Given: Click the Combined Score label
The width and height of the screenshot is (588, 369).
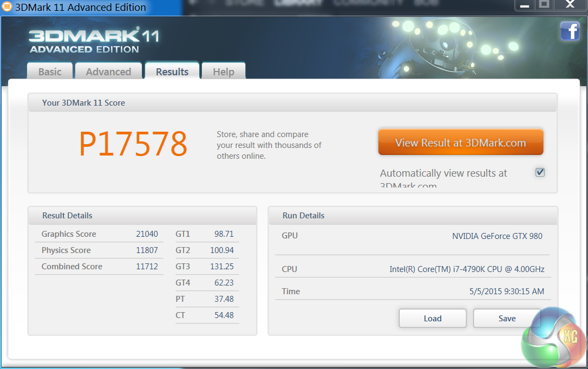Looking at the screenshot, I should pos(71,266).
